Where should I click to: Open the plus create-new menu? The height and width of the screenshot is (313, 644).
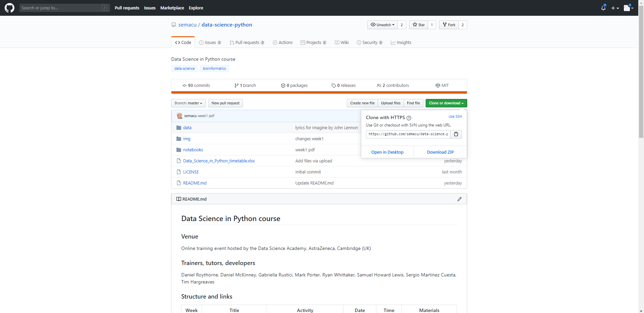point(615,8)
